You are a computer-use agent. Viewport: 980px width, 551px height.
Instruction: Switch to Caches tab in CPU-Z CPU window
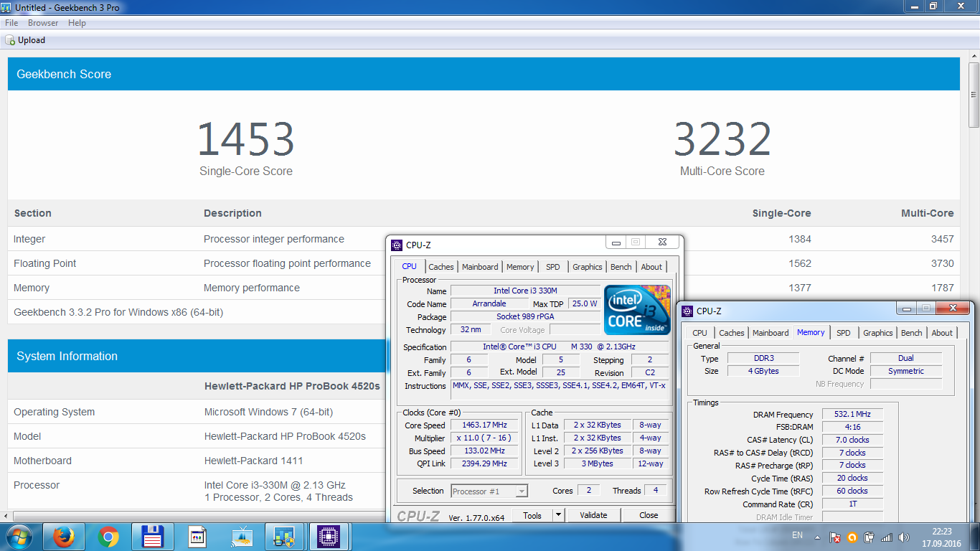[x=441, y=267]
